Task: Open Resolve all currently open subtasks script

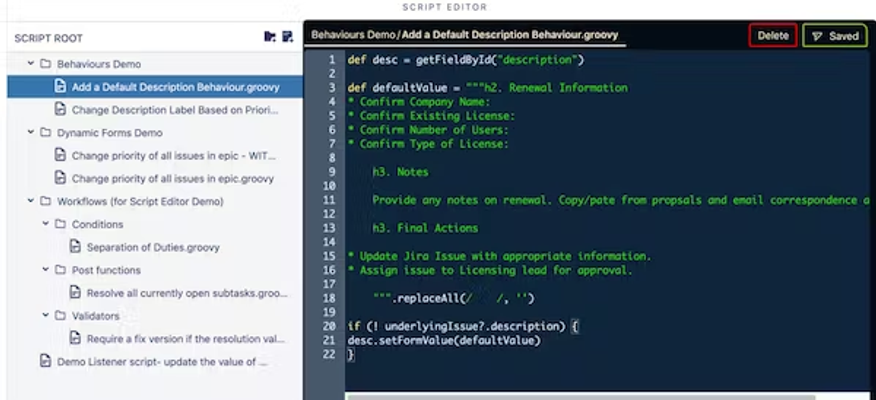Action: 187,293
